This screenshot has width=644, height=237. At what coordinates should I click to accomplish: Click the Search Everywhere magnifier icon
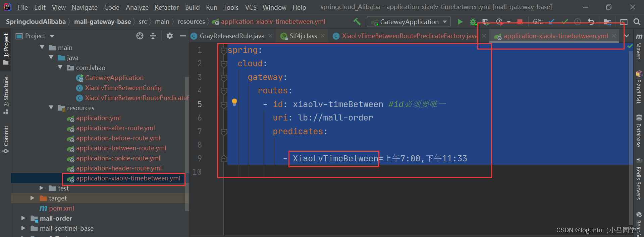coord(637,22)
